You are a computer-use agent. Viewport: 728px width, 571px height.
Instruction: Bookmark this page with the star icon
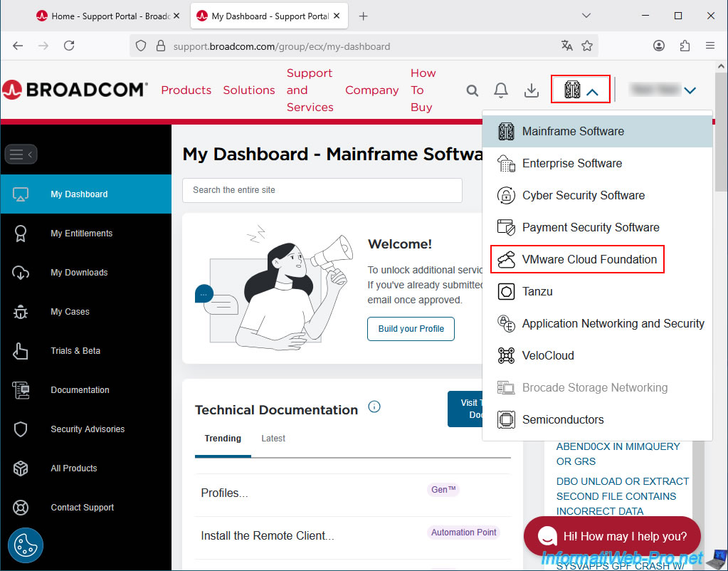click(x=587, y=46)
